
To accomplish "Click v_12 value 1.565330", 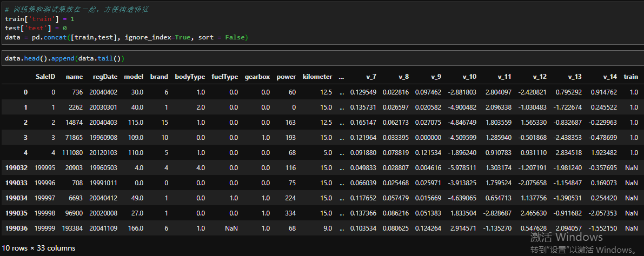I will 534,122.
